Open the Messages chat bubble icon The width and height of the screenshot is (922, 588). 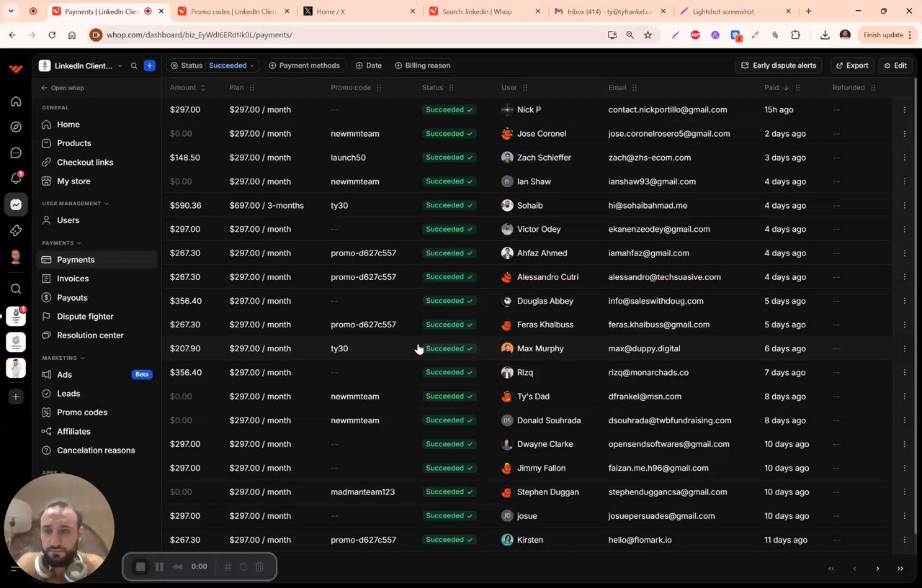tap(16, 153)
